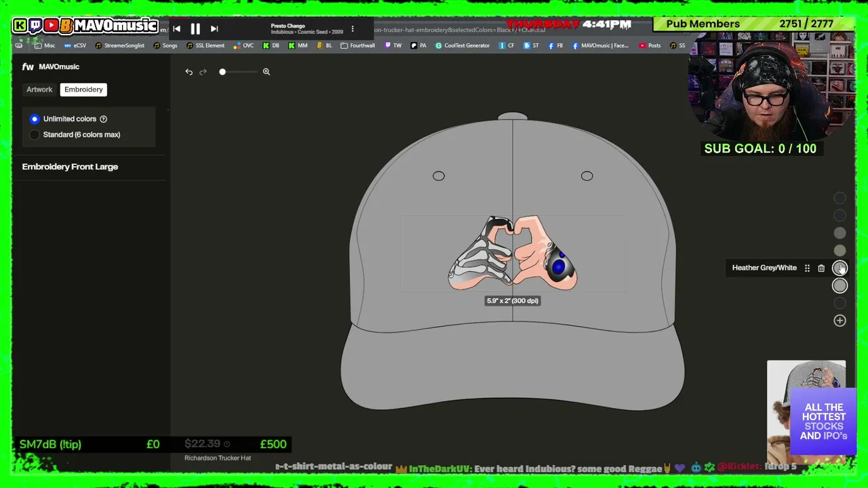Image resolution: width=868 pixels, height=488 pixels.
Task: Open the OVC bookmark
Action: coord(243,45)
